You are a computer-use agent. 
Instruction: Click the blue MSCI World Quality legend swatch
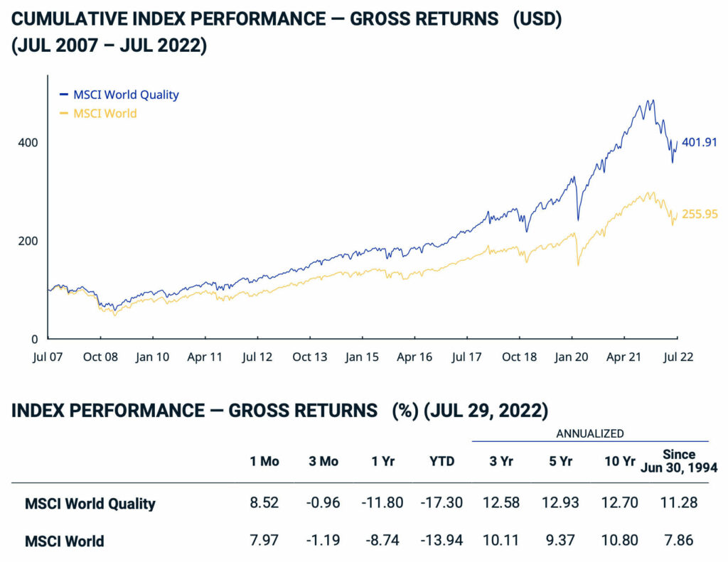pos(64,94)
